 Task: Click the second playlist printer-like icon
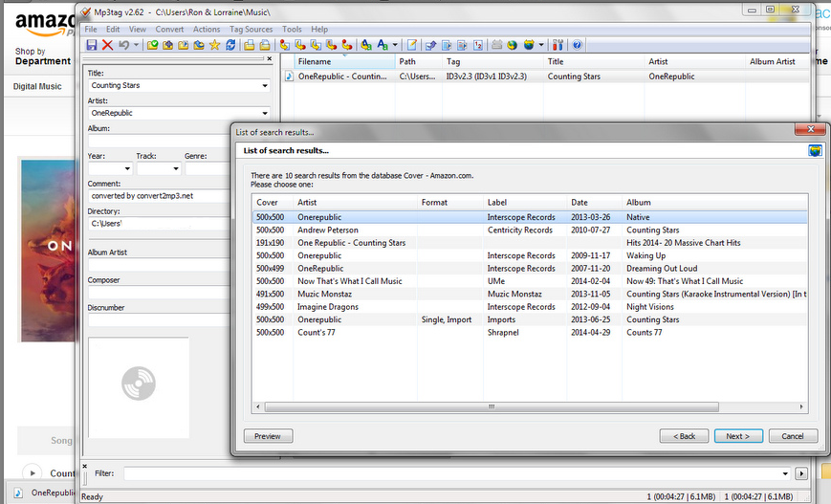(265, 45)
